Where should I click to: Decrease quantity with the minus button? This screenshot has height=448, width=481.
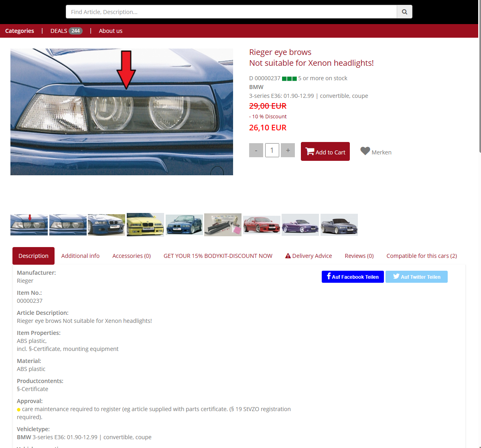point(256,150)
